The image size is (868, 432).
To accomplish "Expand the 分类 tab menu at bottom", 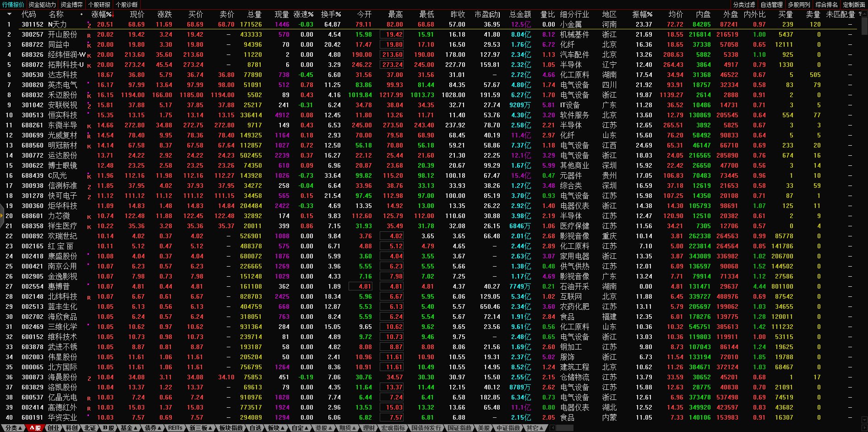I will point(14,428).
